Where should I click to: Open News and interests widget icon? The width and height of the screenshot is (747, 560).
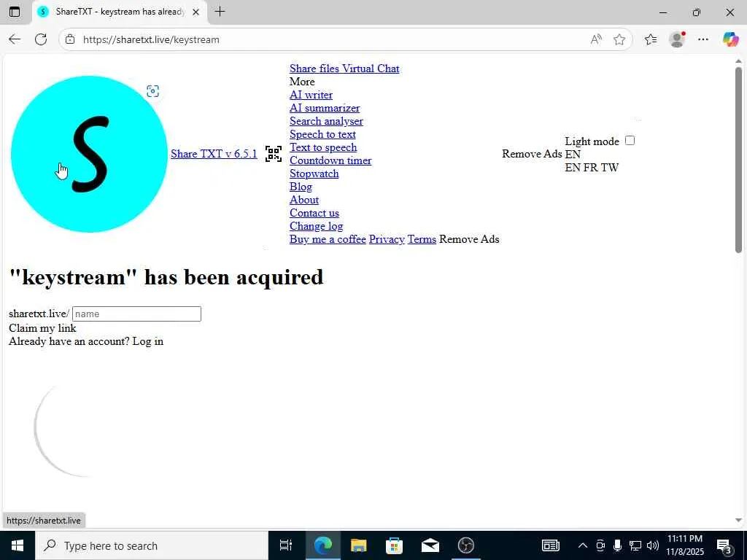(x=550, y=545)
